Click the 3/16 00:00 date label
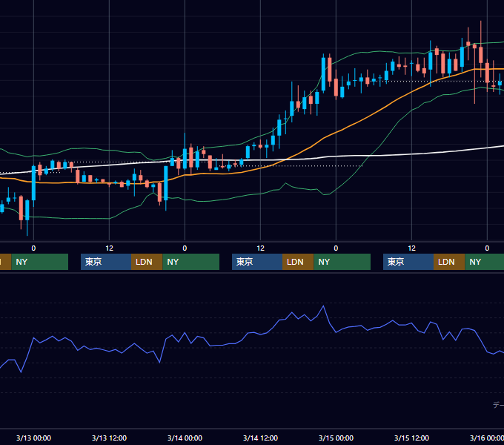This screenshot has height=445, width=504. [x=487, y=438]
